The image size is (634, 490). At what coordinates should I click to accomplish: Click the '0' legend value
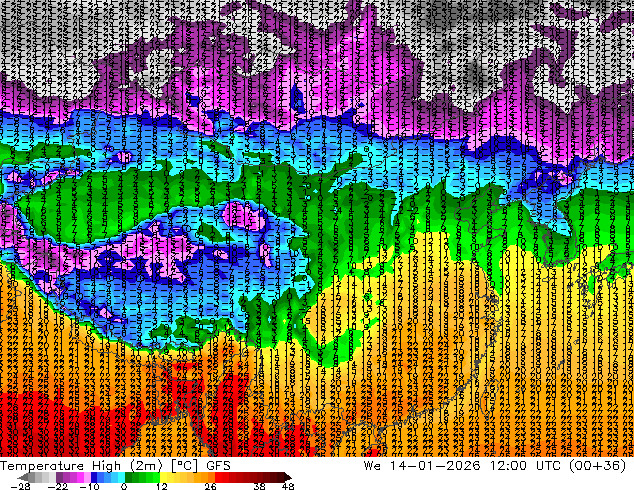tap(124, 486)
